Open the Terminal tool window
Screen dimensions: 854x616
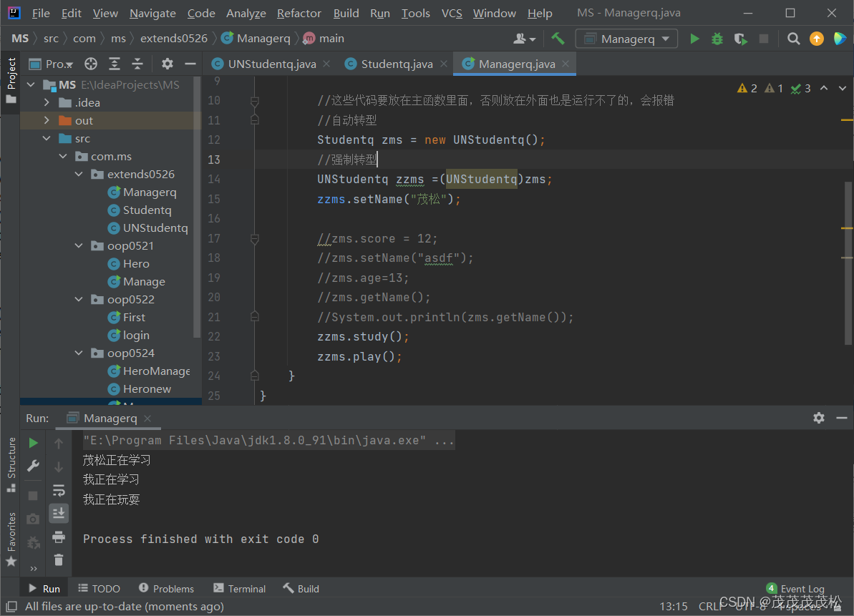240,588
